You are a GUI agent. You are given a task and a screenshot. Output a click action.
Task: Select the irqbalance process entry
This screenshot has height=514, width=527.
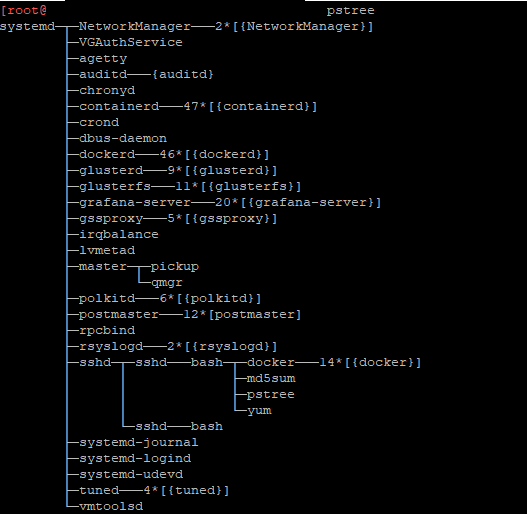(119, 234)
